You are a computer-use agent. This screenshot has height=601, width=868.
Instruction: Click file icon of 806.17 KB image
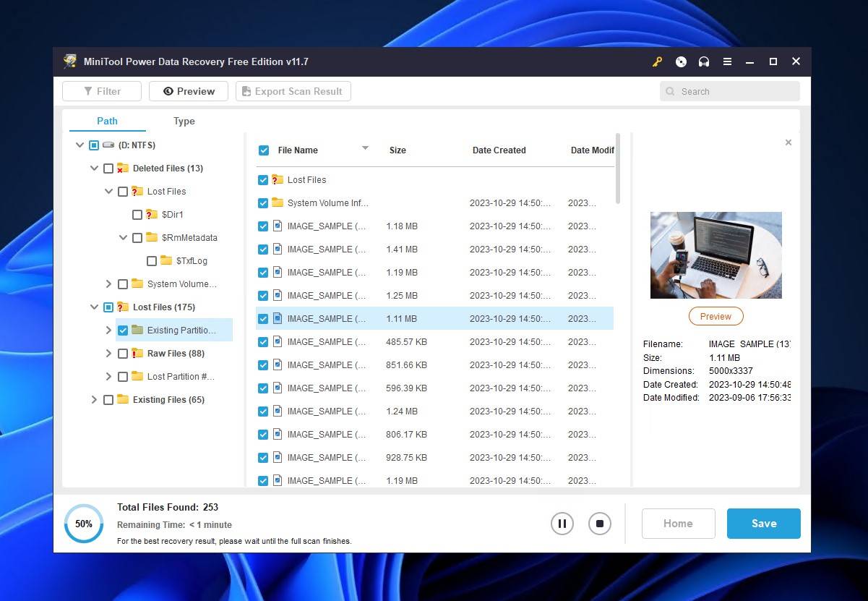click(278, 434)
